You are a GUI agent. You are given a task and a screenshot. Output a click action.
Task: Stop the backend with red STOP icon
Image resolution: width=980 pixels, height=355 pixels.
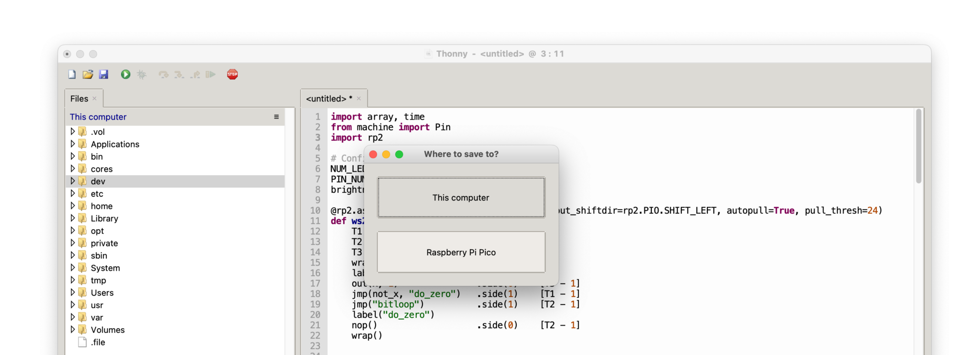233,74
